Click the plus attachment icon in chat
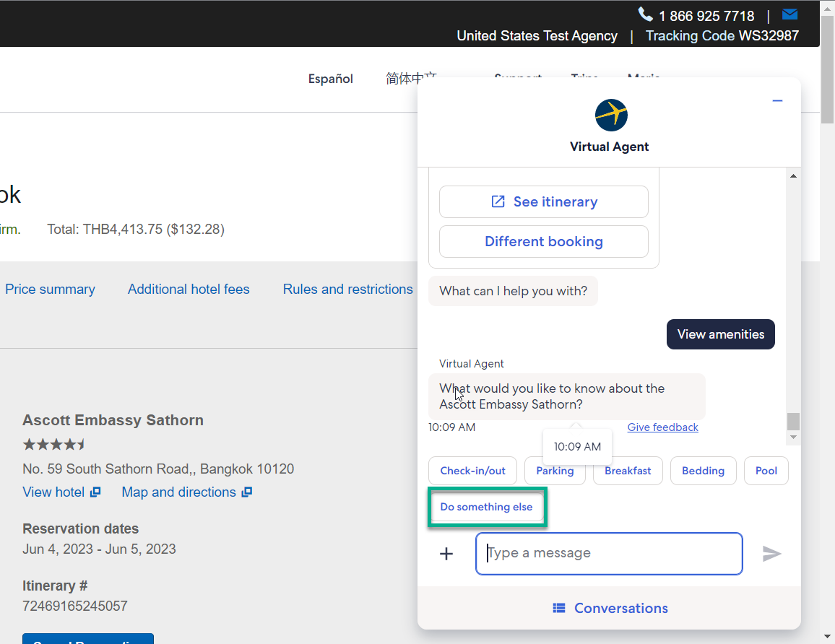The height and width of the screenshot is (644, 835). tap(446, 554)
